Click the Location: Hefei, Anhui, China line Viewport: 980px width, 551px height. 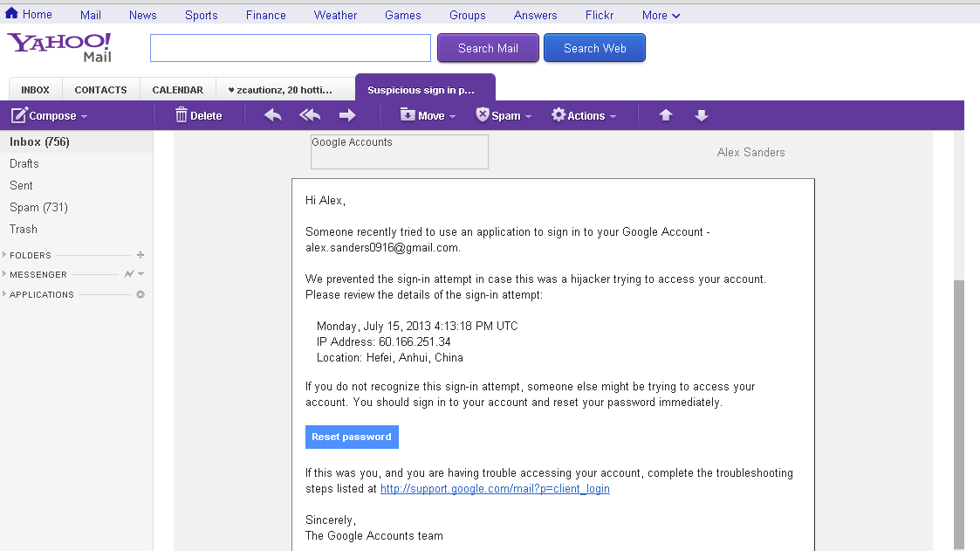point(390,358)
